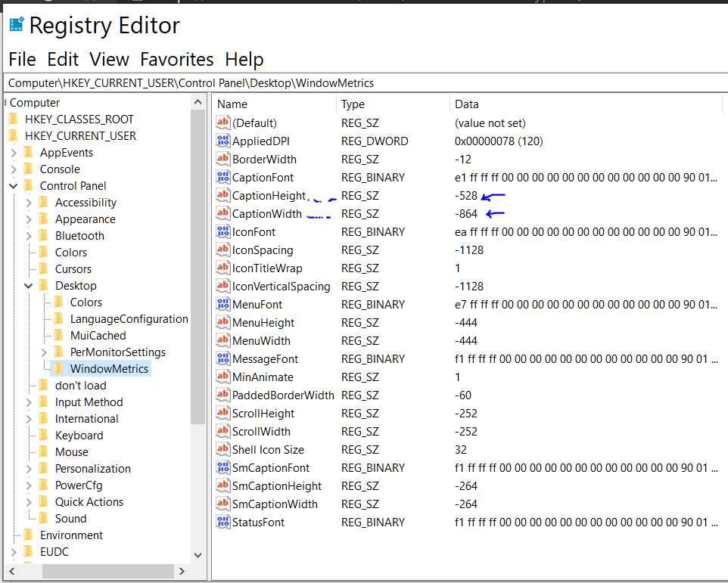The height and width of the screenshot is (583, 728).
Task: Click tree scrollbar up arrow
Action: 198,102
